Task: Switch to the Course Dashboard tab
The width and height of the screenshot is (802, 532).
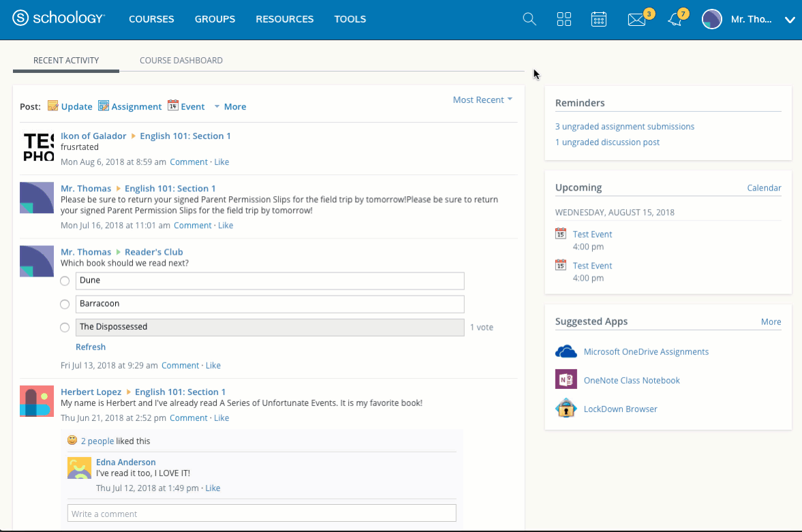Action: [181, 61]
